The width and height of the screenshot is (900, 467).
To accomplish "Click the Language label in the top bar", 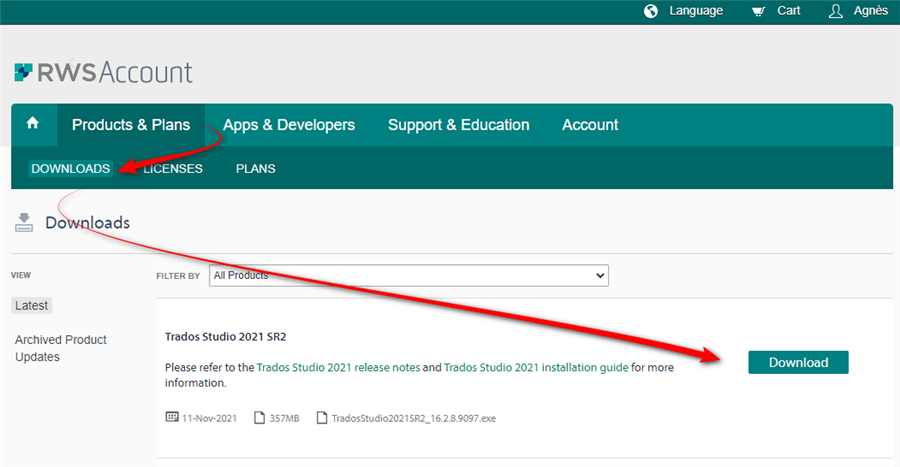I will point(696,11).
